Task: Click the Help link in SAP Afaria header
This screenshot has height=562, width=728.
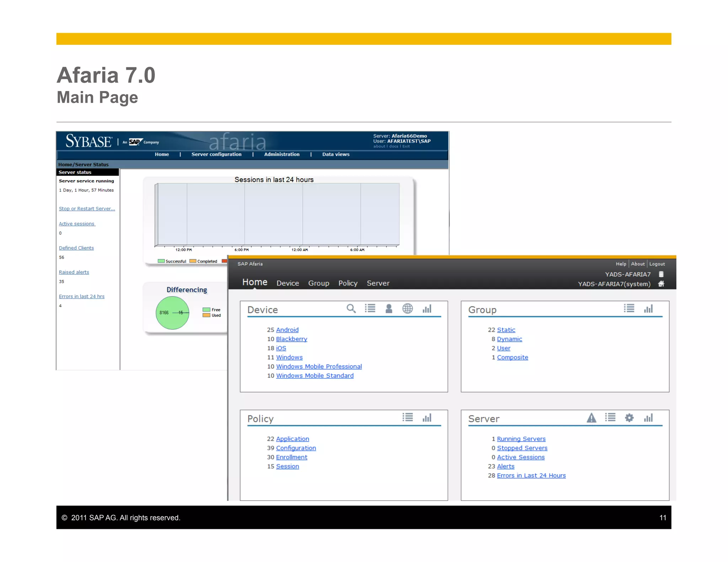Action: 621,264
